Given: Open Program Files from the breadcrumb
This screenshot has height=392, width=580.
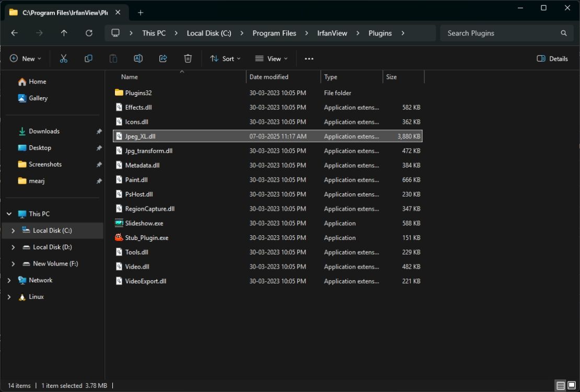Looking at the screenshot, I should [x=274, y=33].
